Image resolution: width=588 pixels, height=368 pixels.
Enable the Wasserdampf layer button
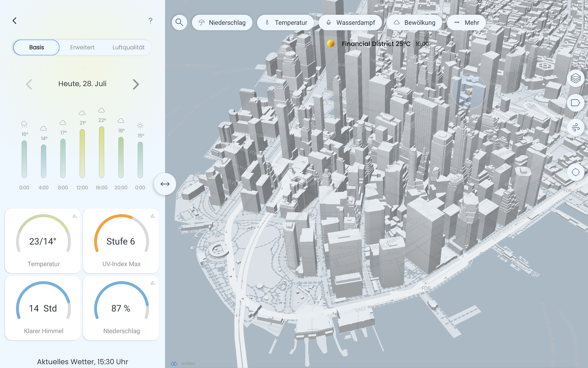pos(350,23)
